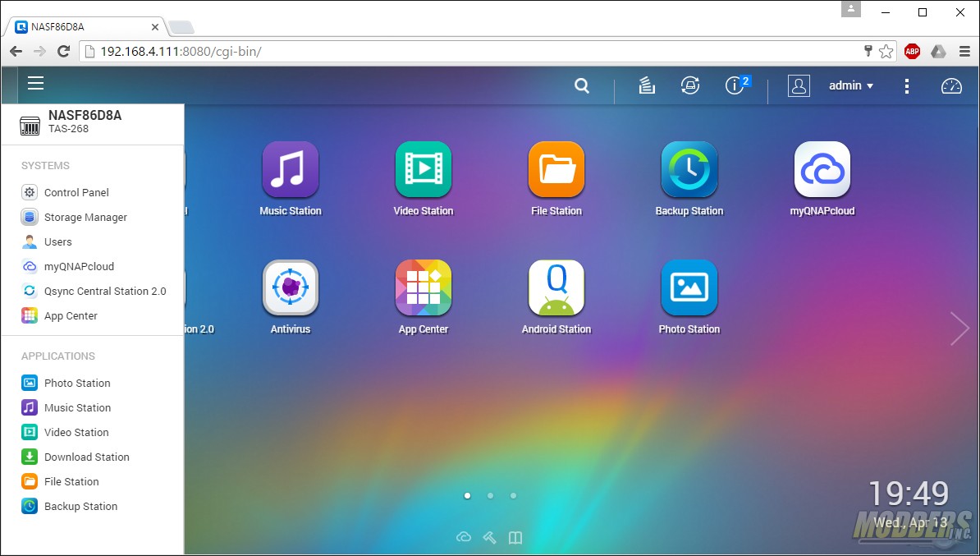Reload the browser page
980x556 pixels.
click(63, 51)
